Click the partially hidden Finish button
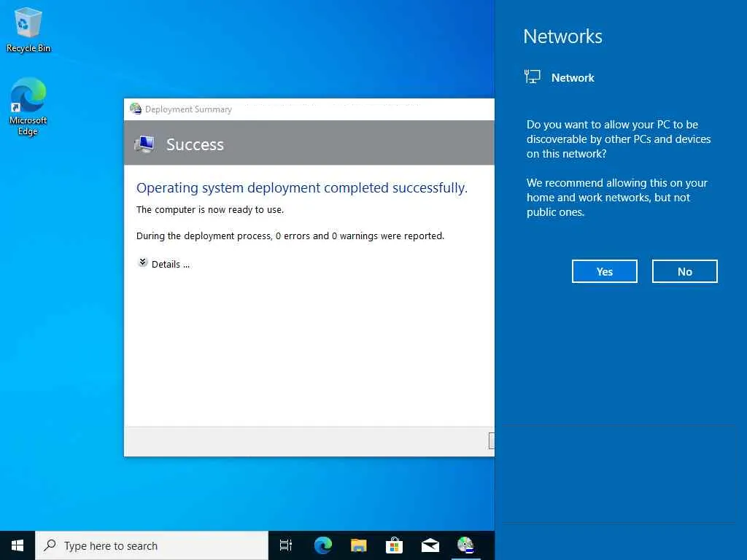 click(491, 441)
